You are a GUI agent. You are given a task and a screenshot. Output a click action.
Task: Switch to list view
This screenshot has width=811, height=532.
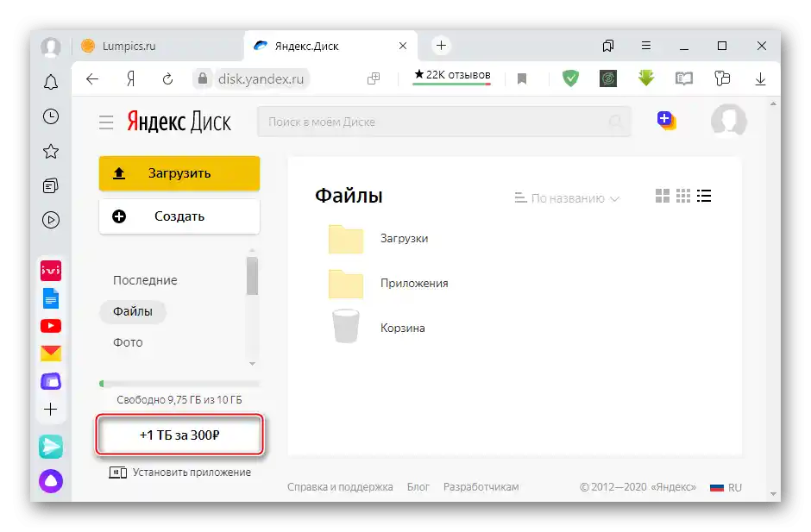(704, 196)
